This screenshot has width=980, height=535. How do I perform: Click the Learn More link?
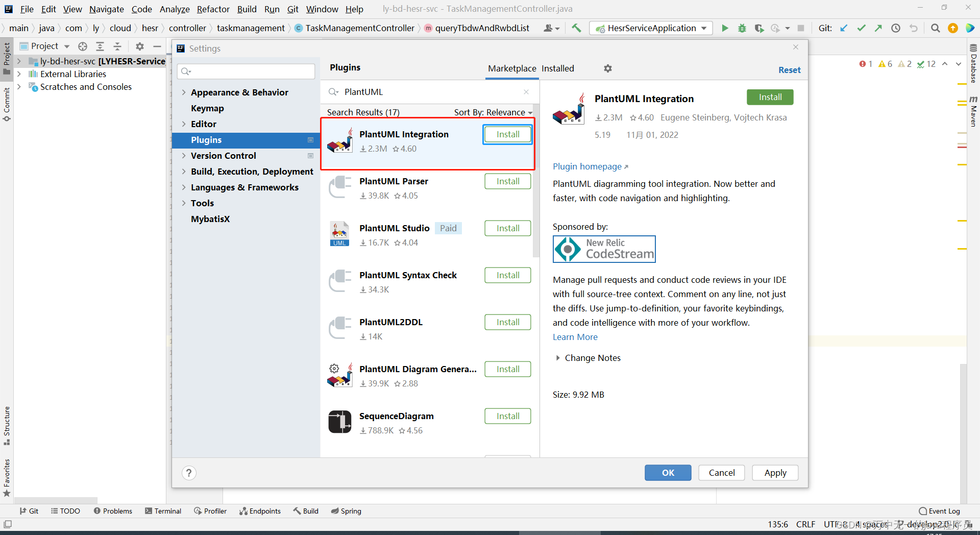[575, 337]
